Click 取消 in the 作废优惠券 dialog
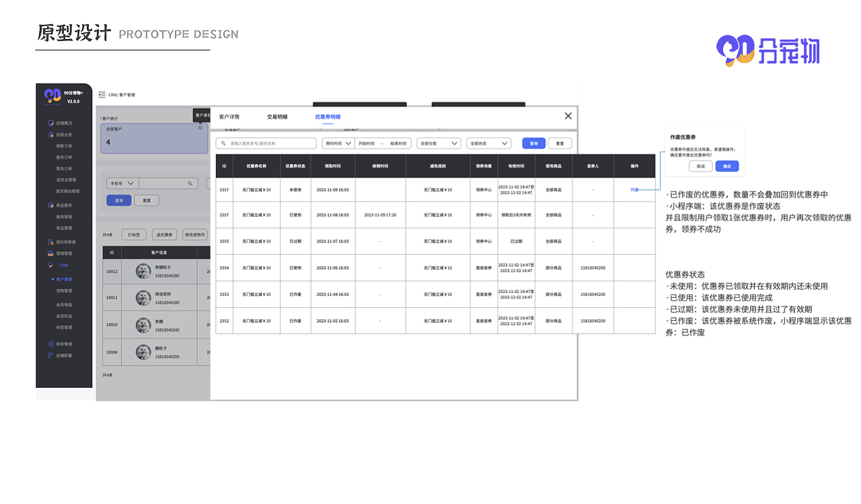This screenshot has width=861, height=504. (x=701, y=166)
